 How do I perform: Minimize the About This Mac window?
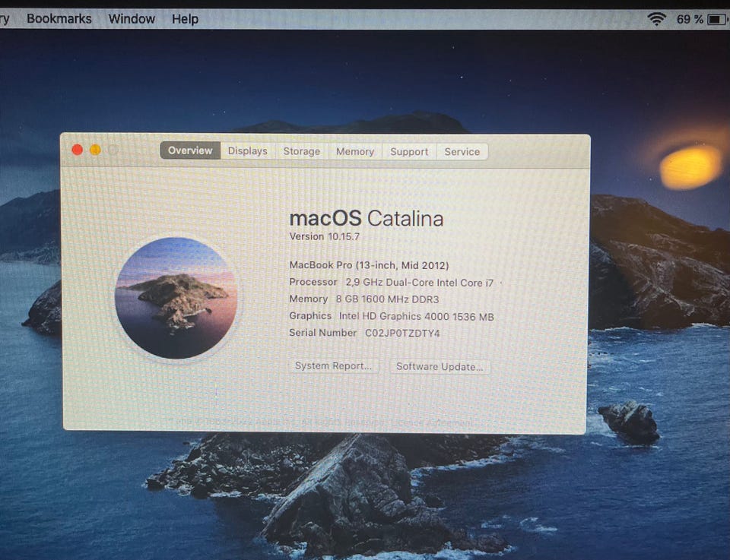click(95, 150)
